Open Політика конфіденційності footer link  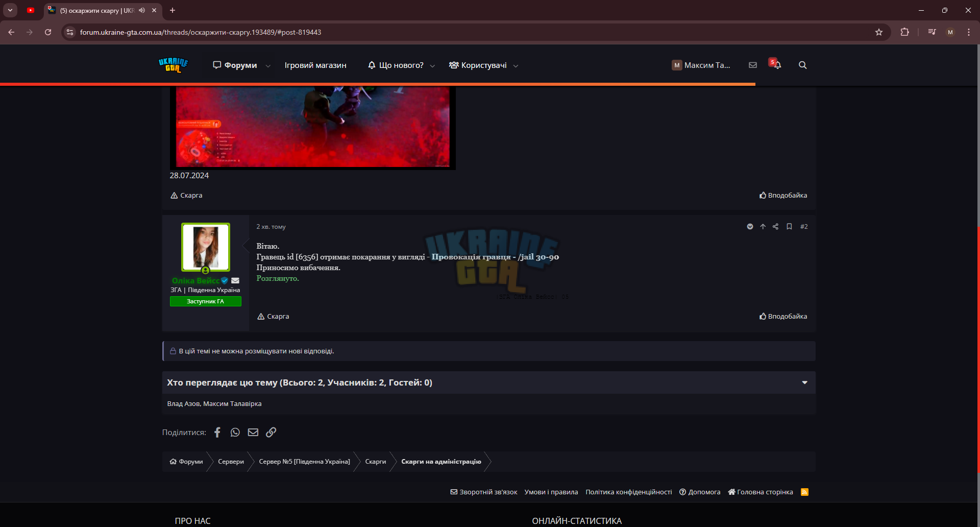[629, 492]
